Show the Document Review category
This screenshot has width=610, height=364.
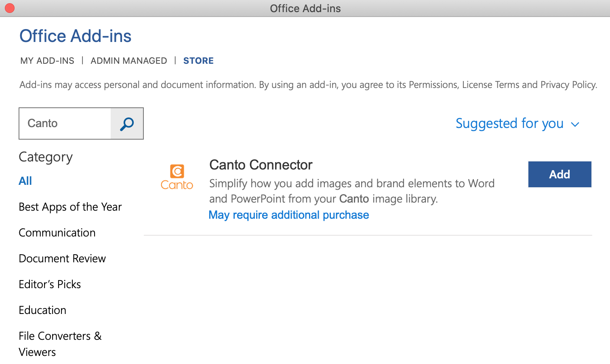pyautogui.click(x=62, y=259)
